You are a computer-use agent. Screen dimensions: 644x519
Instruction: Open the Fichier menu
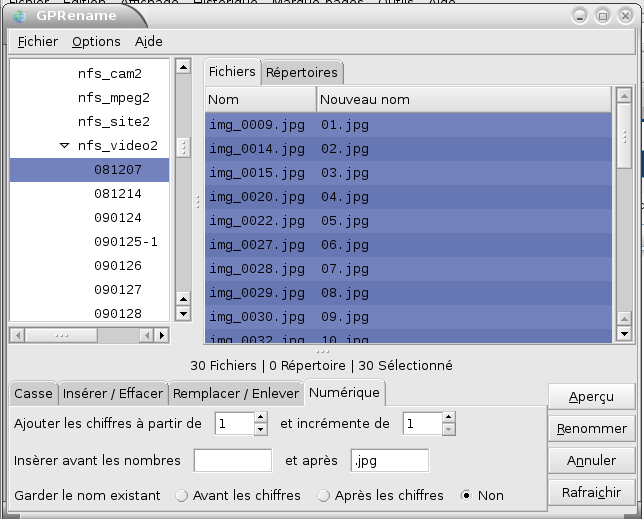(x=37, y=41)
